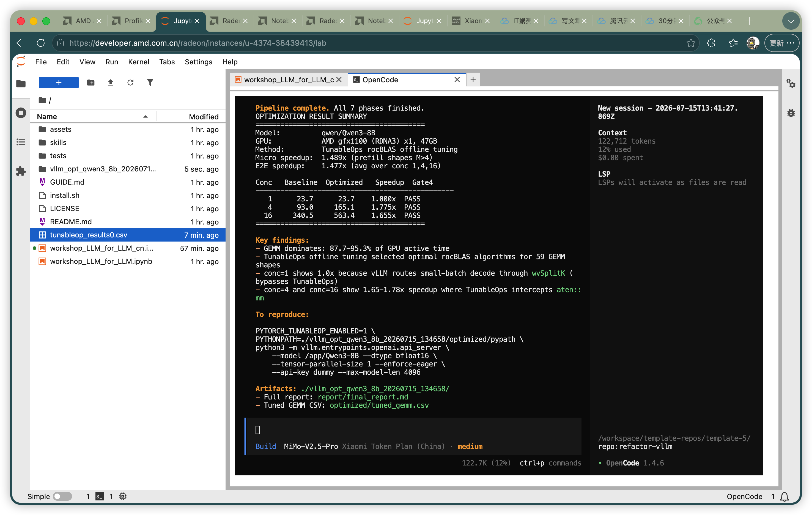This screenshot has height=515, width=812.
Task: Open the Kernel menu
Action: tap(139, 62)
